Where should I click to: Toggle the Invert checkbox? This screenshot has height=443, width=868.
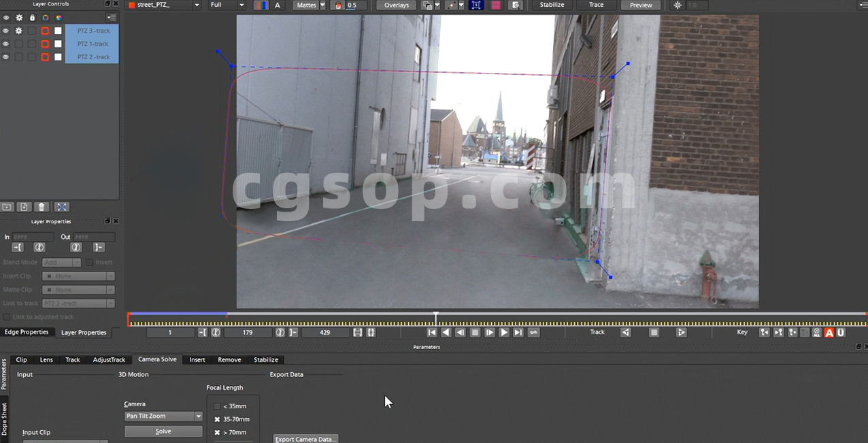90,262
